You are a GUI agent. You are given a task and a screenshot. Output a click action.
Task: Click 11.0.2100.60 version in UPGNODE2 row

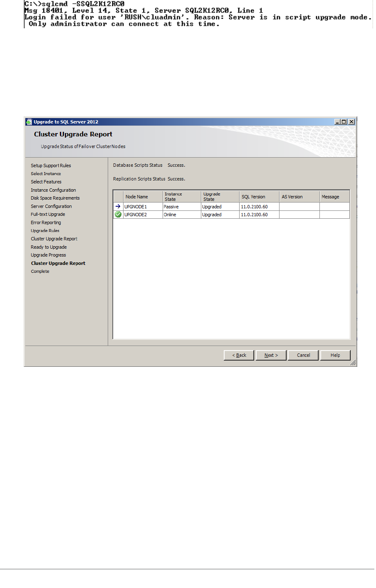(x=260, y=215)
